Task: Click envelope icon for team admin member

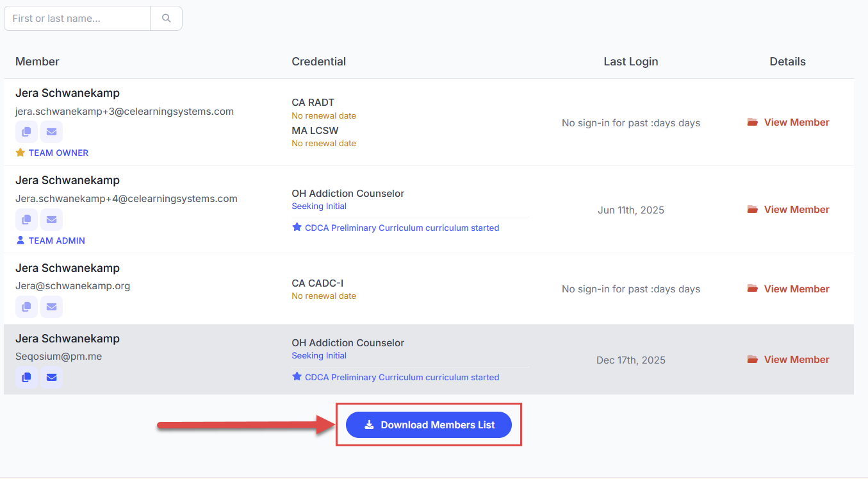Action: (51, 220)
